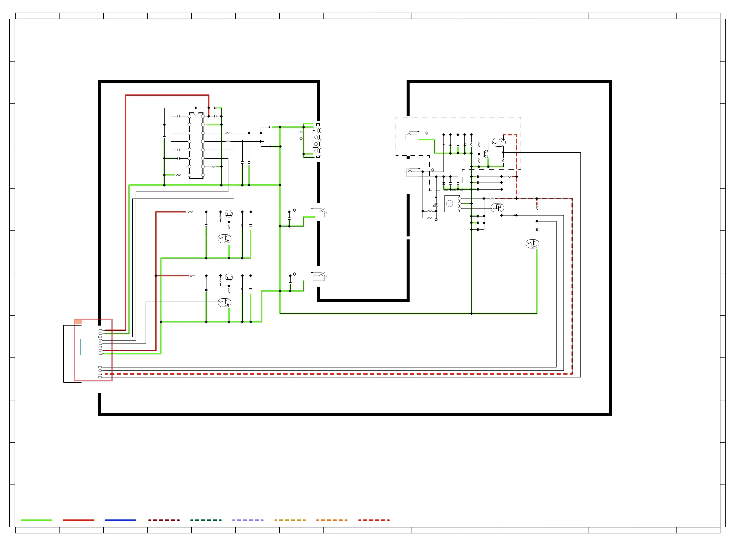Select the black bracket left of pink box
This screenshot has height=560, width=754.
64,353
